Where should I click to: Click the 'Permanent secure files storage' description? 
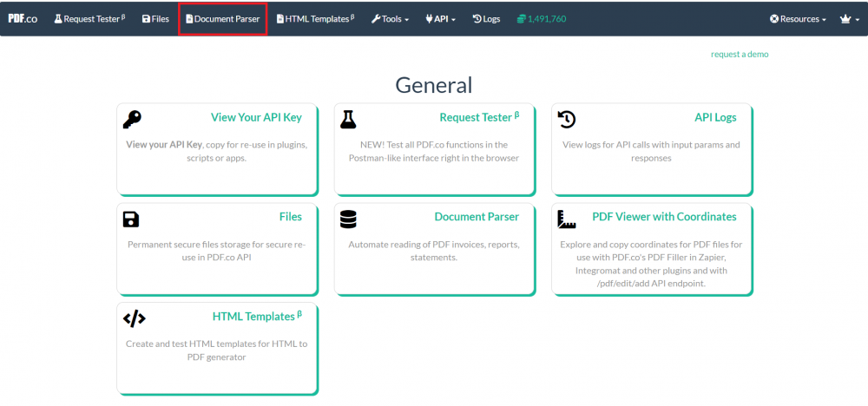(216, 251)
